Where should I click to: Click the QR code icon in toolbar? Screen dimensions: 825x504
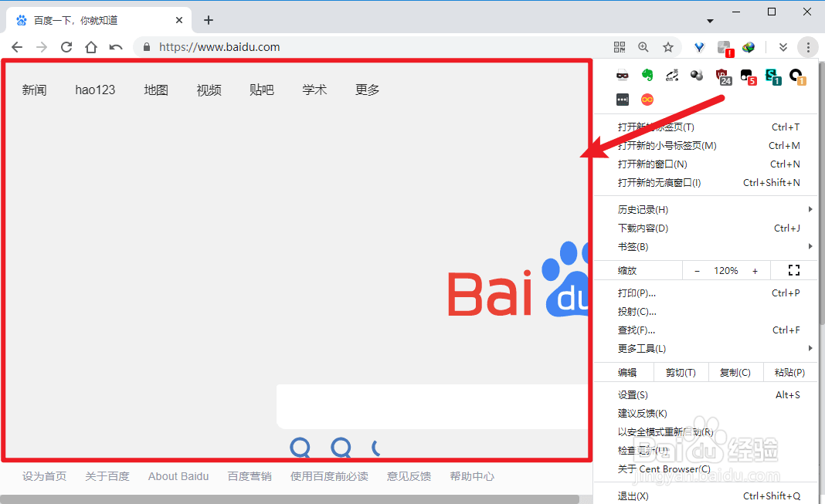coord(620,47)
